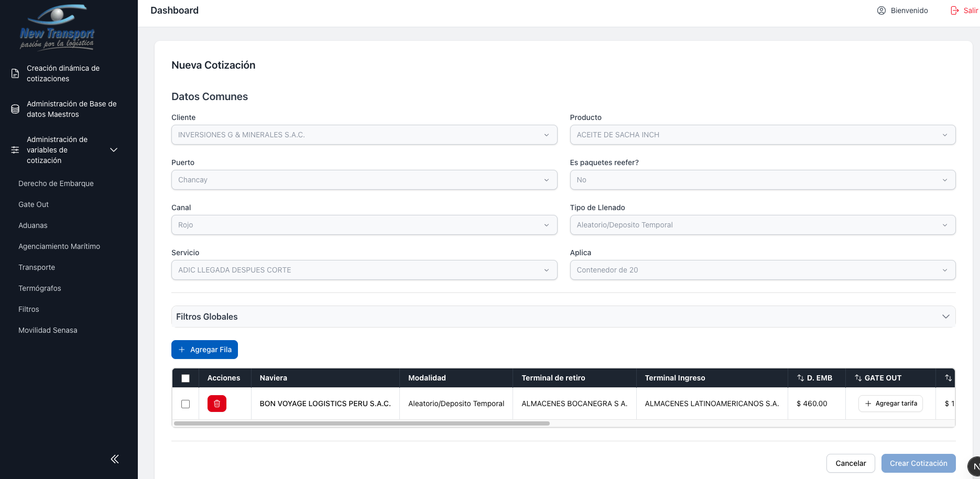Image resolution: width=980 pixels, height=479 pixels.
Task: Click the sliders icon for variables de cotización
Action: click(15, 150)
